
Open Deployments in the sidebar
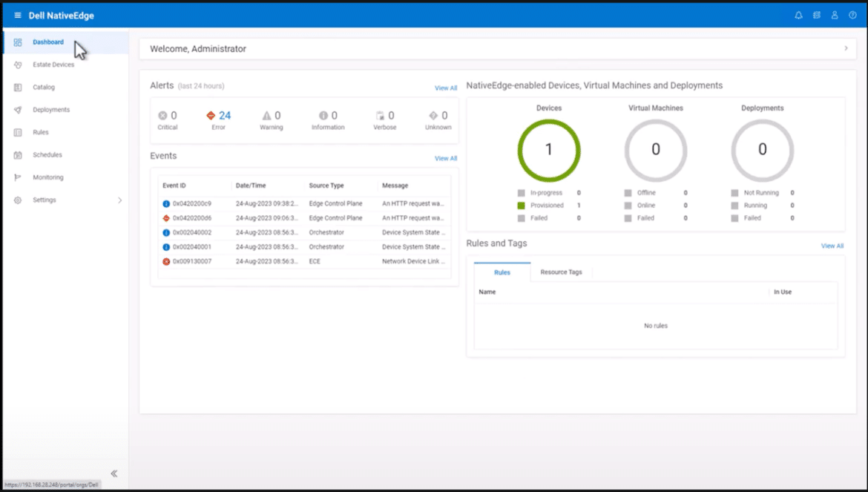tap(51, 110)
